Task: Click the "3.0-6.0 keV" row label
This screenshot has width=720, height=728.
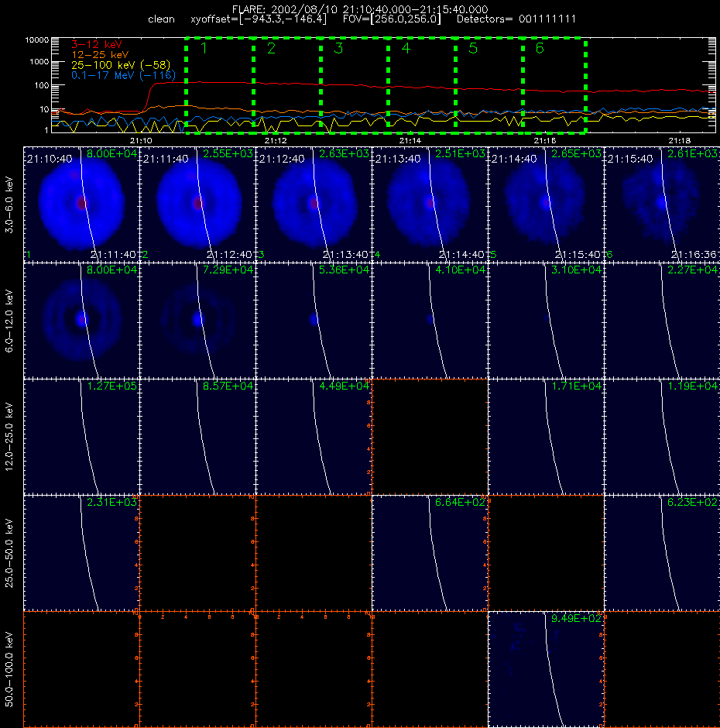Action: point(9,204)
